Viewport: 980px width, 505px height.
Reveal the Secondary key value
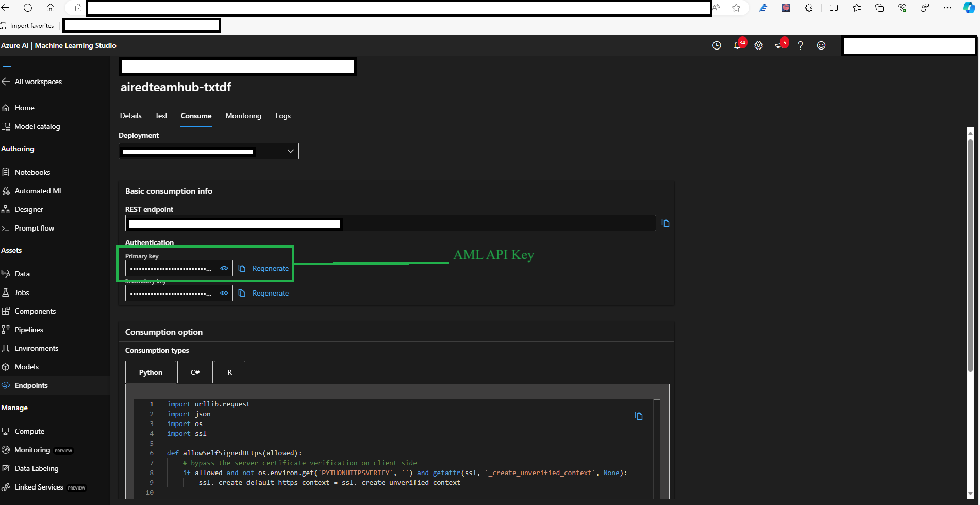pos(224,292)
